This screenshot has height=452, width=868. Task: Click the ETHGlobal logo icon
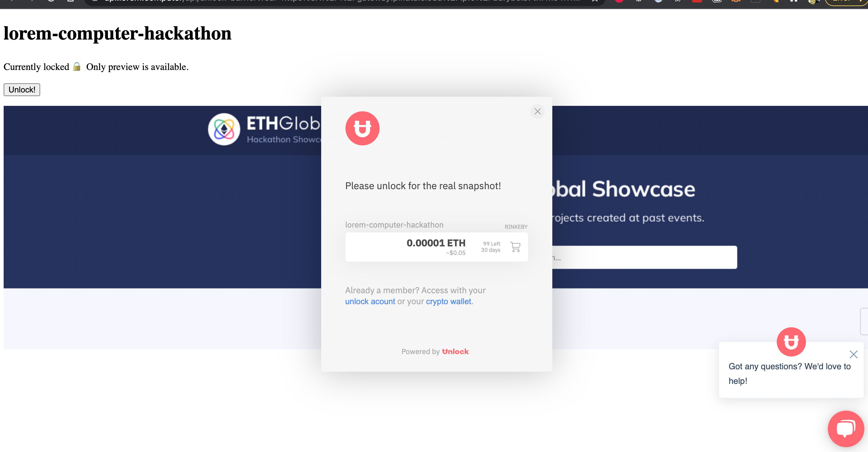224,129
